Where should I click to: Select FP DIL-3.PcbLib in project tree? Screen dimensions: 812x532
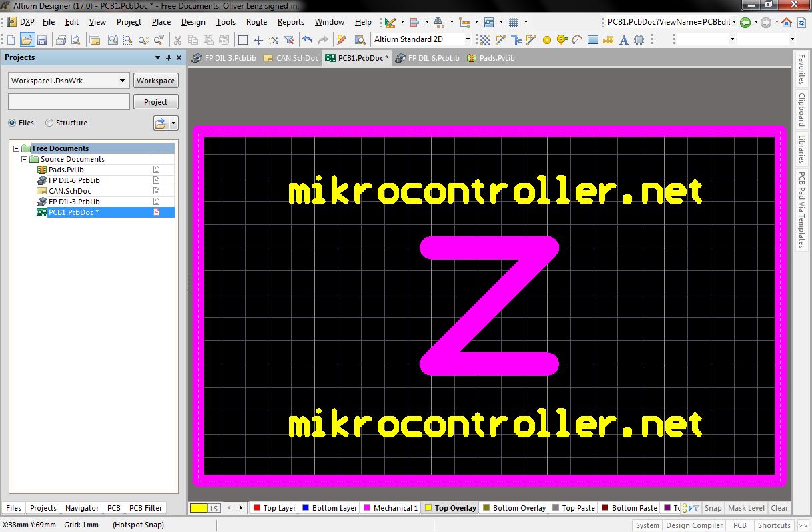click(74, 202)
